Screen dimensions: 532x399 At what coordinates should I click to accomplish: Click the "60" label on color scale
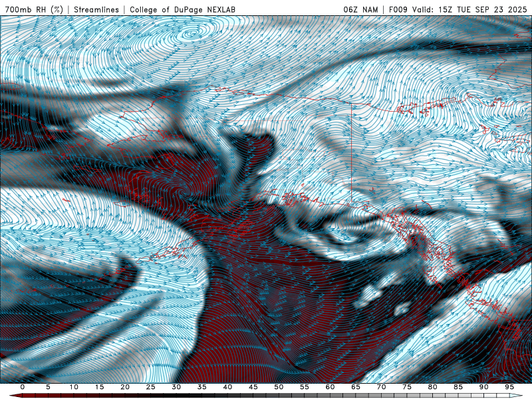click(x=330, y=387)
